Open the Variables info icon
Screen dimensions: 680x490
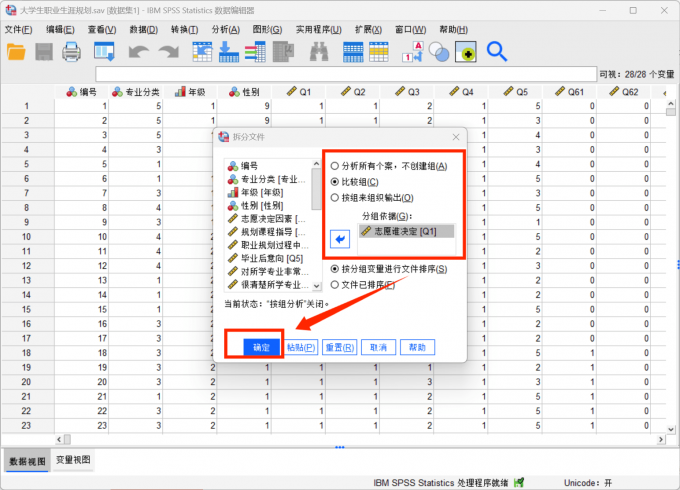255,52
